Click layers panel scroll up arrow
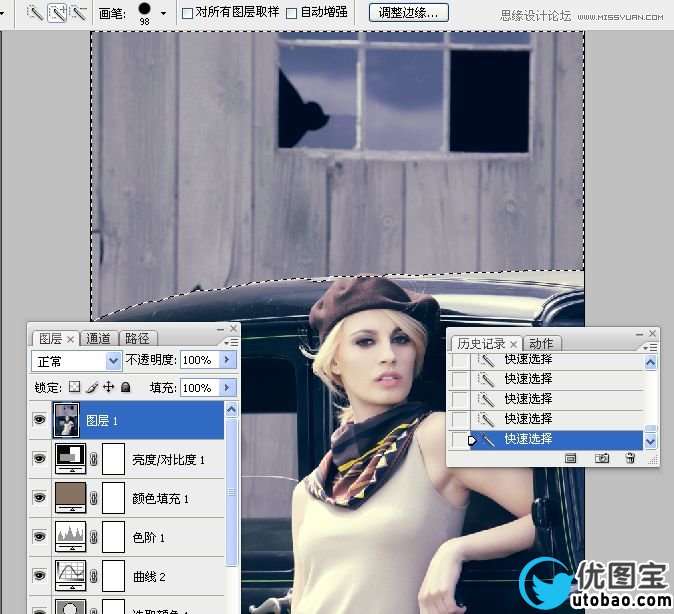The image size is (674, 614). click(x=231, y=409)
